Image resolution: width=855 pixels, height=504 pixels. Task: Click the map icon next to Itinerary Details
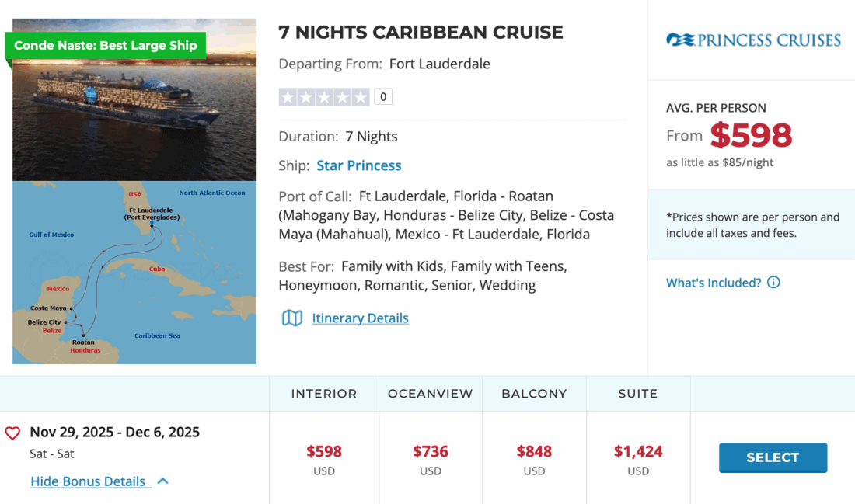click(292, 318)
